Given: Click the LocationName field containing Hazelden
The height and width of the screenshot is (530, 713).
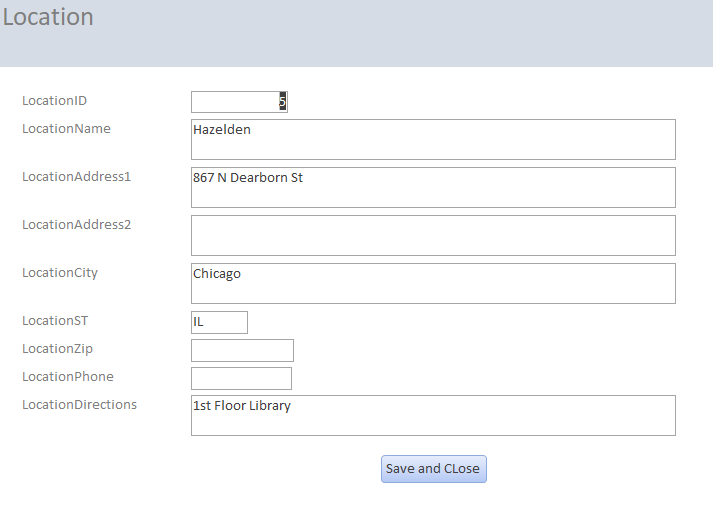Looking at the screenshot, I should point(432,139).
